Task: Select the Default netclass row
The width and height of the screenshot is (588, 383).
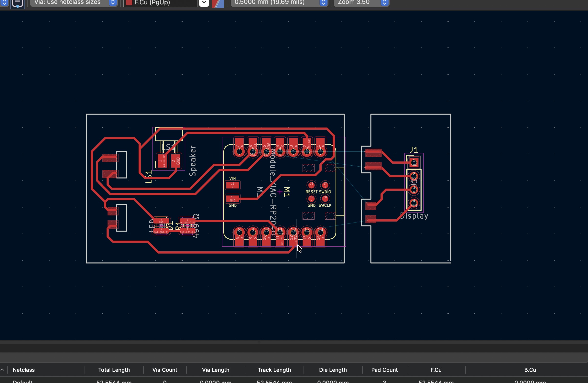Action: (x=23, y=381)
